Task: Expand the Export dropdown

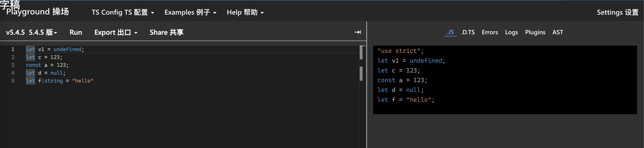Action: pos(116,32)
